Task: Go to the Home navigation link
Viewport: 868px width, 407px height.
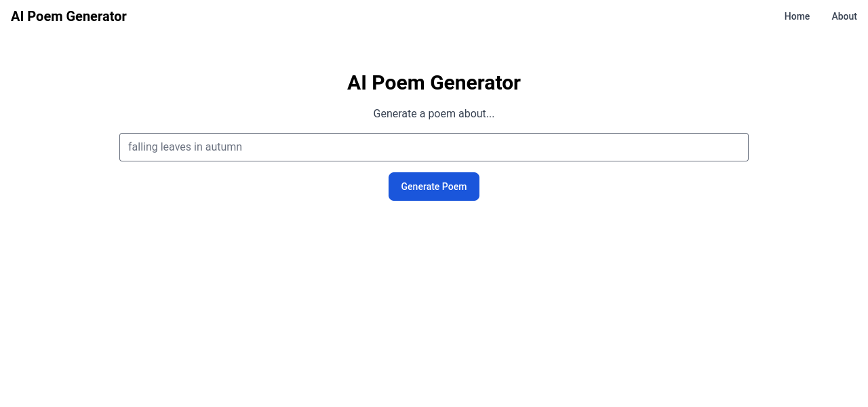Action: (797, 16)
